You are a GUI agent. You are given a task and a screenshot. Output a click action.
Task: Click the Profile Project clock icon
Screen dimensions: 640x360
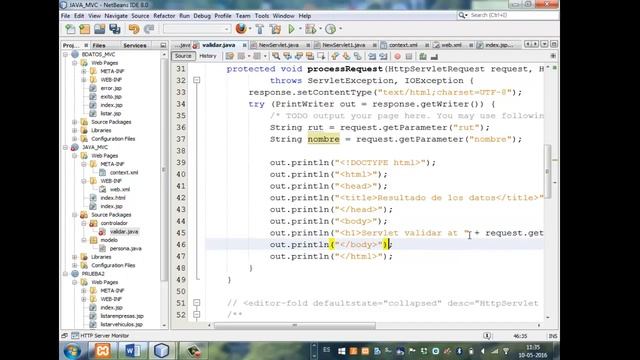tap(331, 29)
